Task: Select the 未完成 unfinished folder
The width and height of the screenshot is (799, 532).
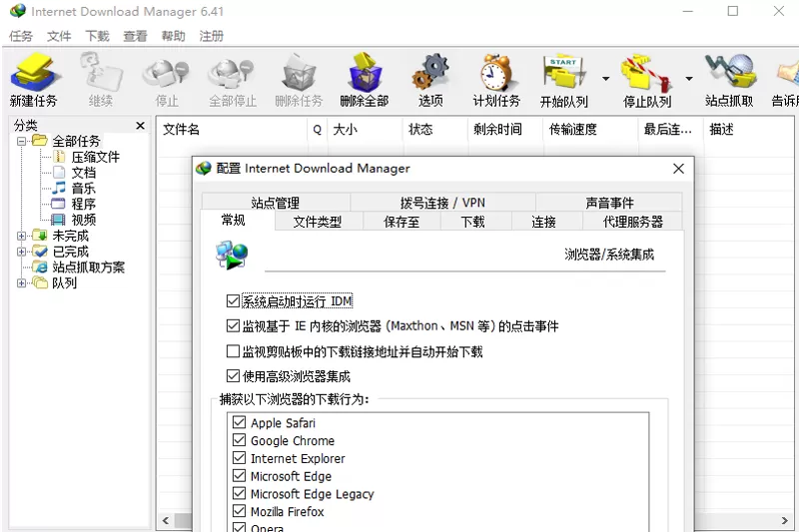Action: pos(70,236)
